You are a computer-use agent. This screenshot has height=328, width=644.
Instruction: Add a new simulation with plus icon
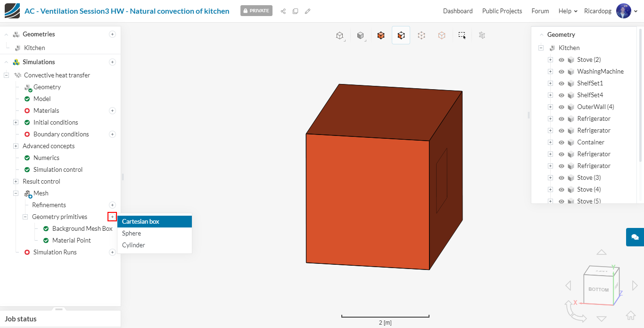click(112, 62)
